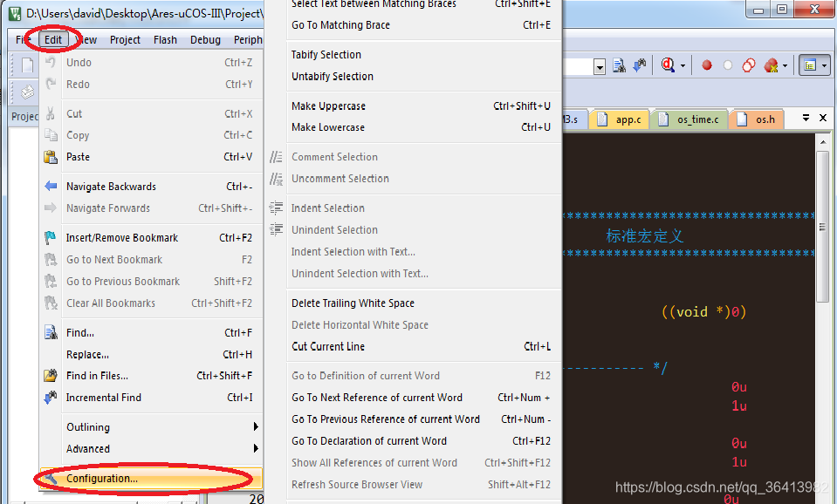837x504 pixels.
Task: Open the editor tab list dropdown
Action: point(806,118)
